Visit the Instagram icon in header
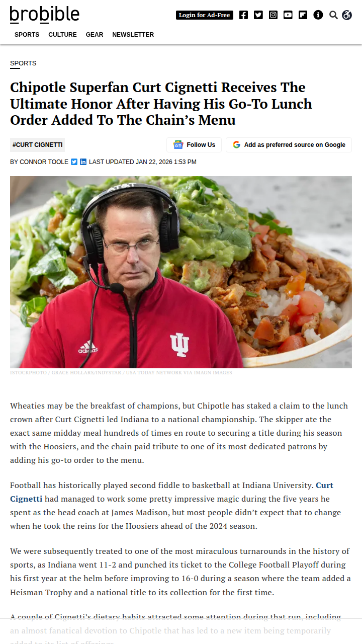Screen dimensions: 362x644 [273, 15]
